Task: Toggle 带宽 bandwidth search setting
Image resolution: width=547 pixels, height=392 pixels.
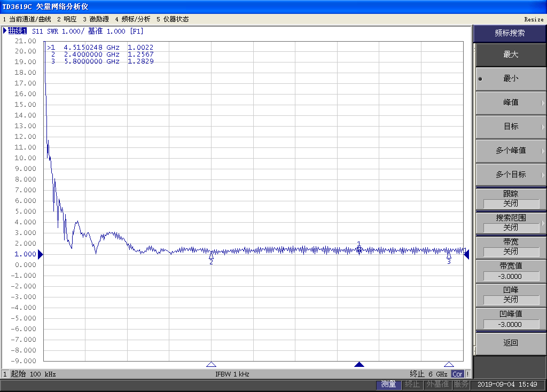Action: pyautogui.click(x=510, y=247)
